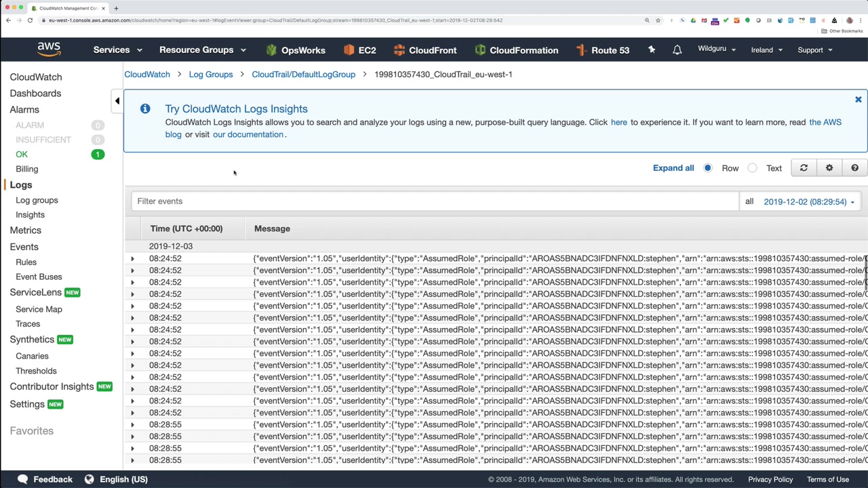Open the notifications bell
The image size is (868, 488).
(677, 49)
